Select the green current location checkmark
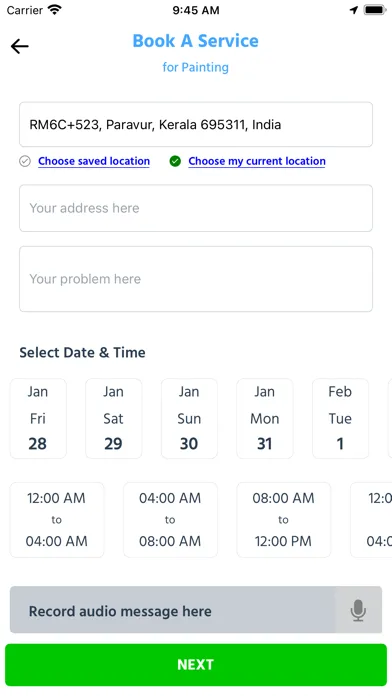Viewport: 392px width, 696px height. [x=175, y=161]
